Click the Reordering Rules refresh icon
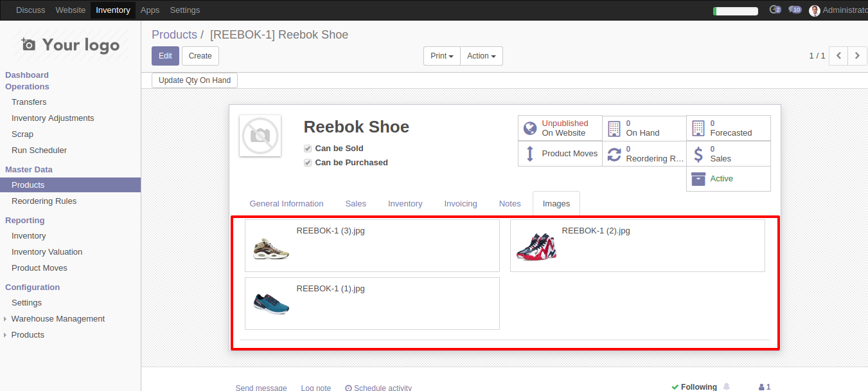 614,154
